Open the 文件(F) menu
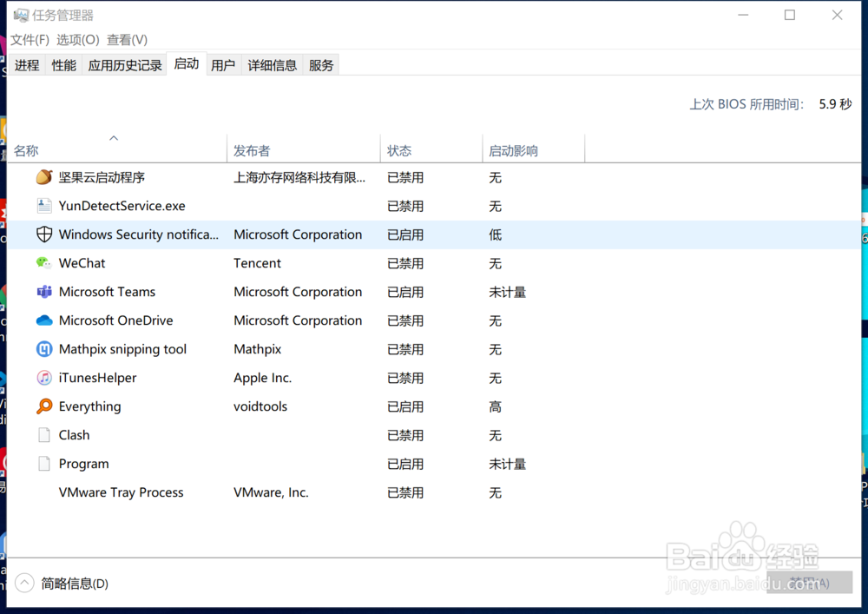The height and width of the screenshot is (614, 868). tap(30, 40)
